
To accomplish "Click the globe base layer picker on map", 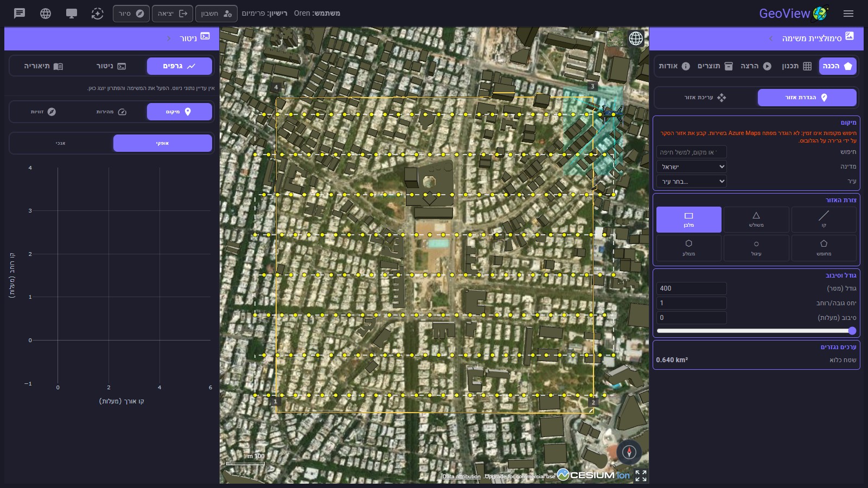I will pos(636,38).
